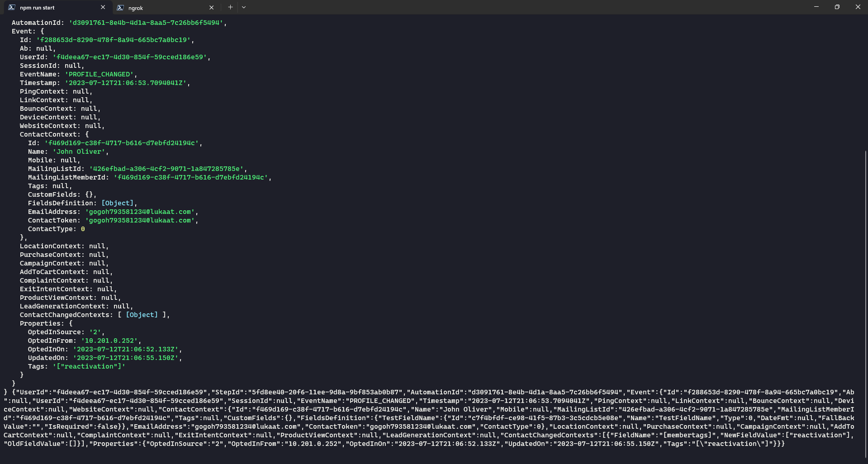The width and height of the screenshot is (868, 464).
Task: Minimize the terminal window
Action: [816, 7]
